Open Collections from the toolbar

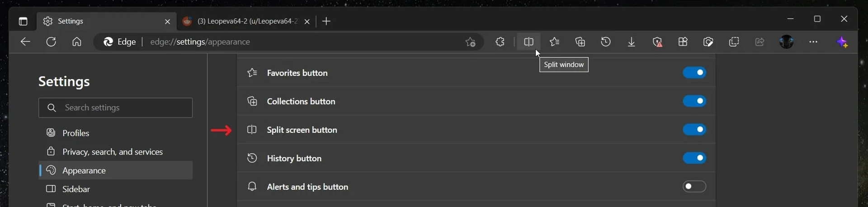tap(580, 42)
